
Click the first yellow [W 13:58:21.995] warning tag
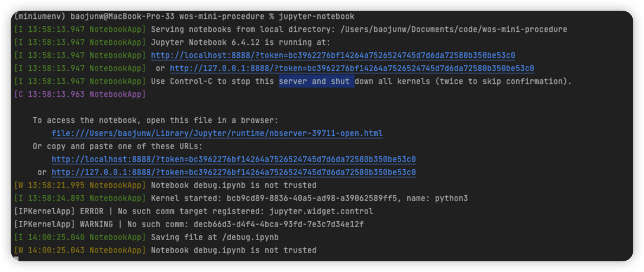click(x=80, y=186)
